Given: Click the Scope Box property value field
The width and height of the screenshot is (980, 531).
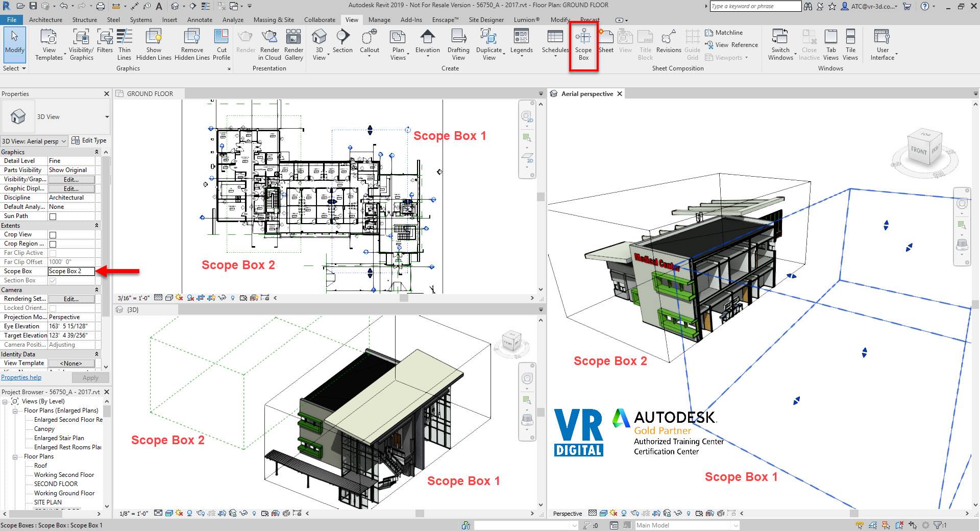Looking at the screenshot, I should coord(71,271).
